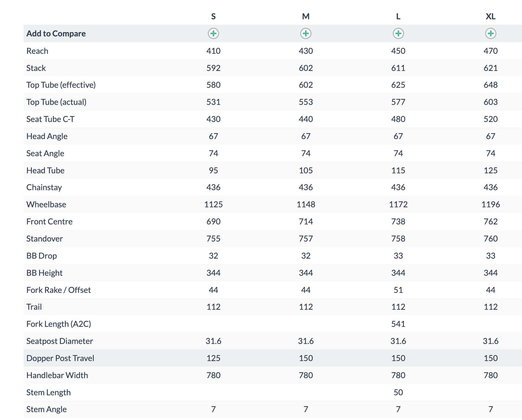Click the Fork Rake / Offset label

[58, 290]
